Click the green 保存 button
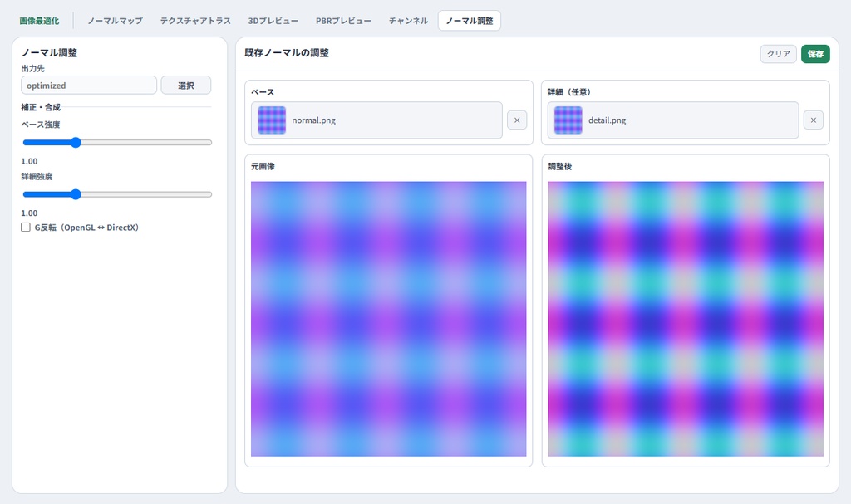This screenshot has width=851, height=504. [815, 54]
